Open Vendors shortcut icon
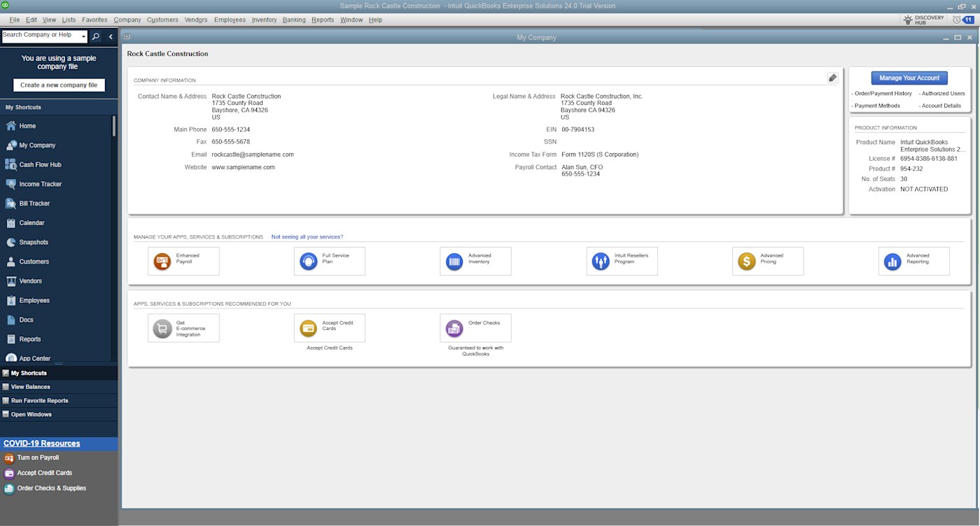This screenshot has width=980, height=526. click(10, 281)
